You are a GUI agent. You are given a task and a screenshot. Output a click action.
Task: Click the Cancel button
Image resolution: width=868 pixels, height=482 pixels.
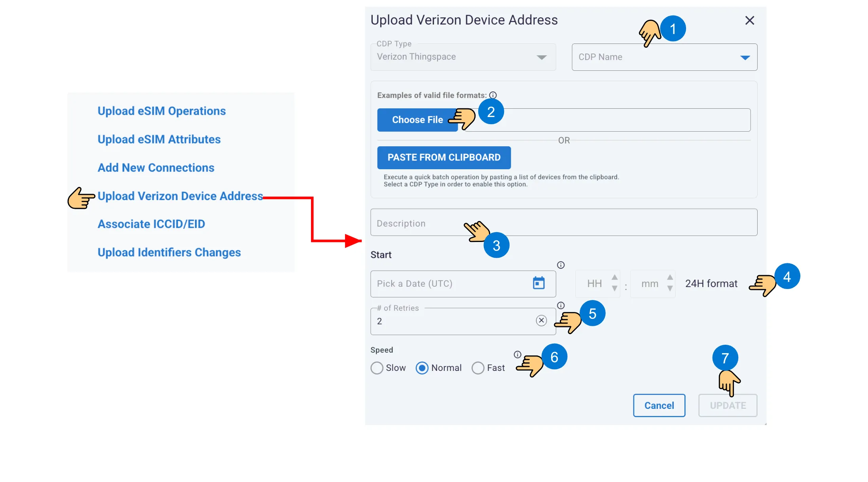click(x=659, y=405)
